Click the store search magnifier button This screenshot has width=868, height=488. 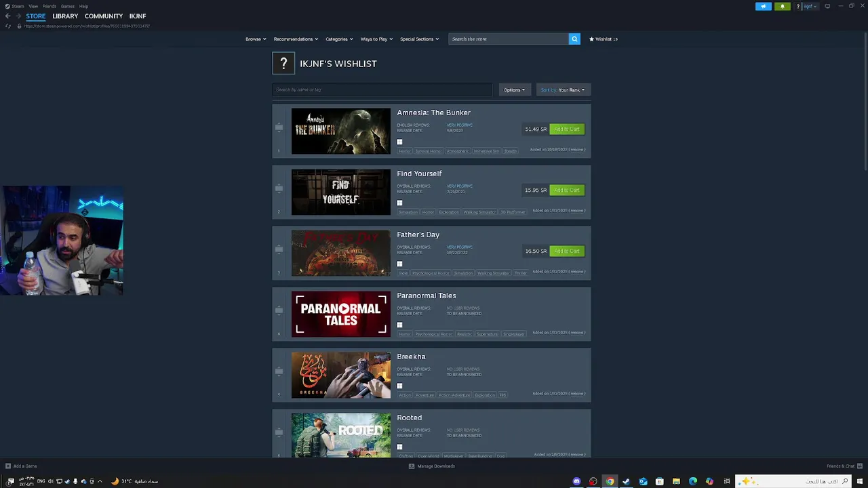click(x=574, y=39)
